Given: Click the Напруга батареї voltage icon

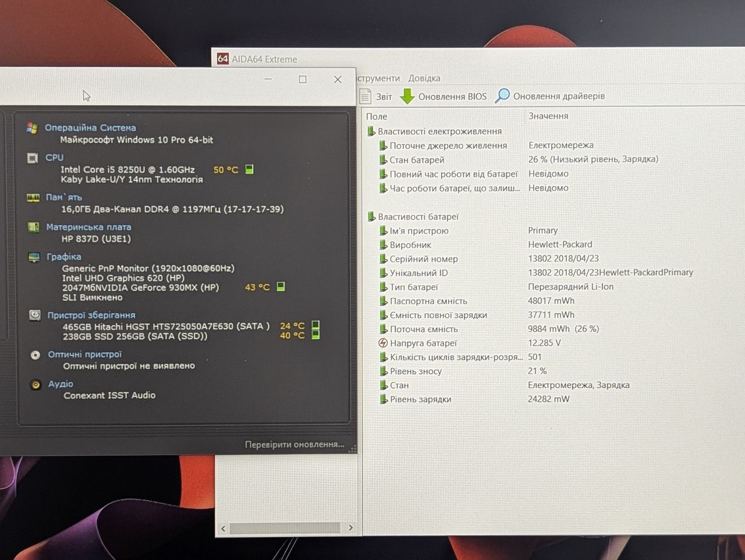Looking at the screenshot, I should point(383,343).
